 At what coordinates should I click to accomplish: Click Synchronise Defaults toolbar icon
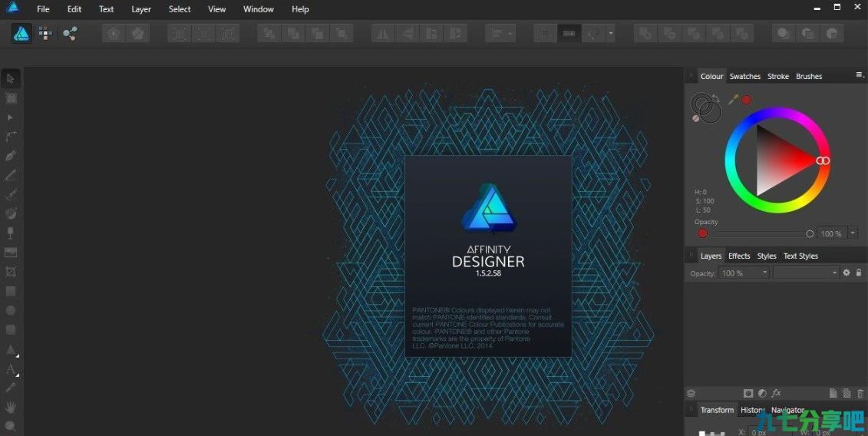tap(114, 33)
